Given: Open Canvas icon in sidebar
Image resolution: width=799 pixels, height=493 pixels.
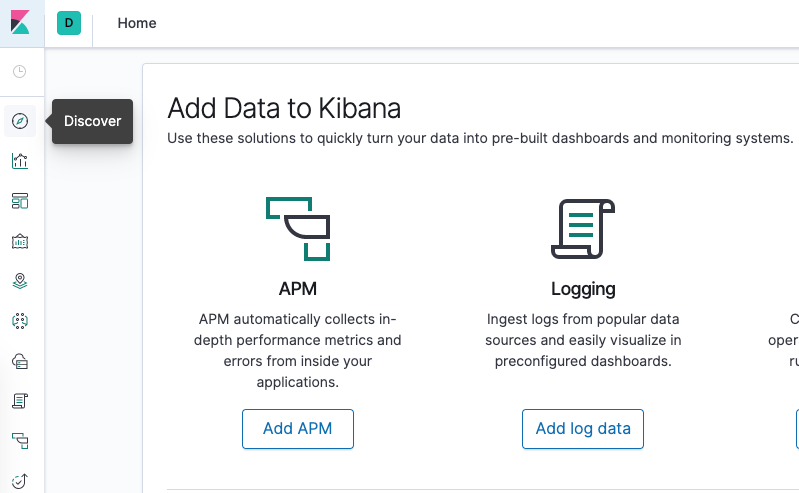Looking at the screenshot, I should tap(20, 241).
